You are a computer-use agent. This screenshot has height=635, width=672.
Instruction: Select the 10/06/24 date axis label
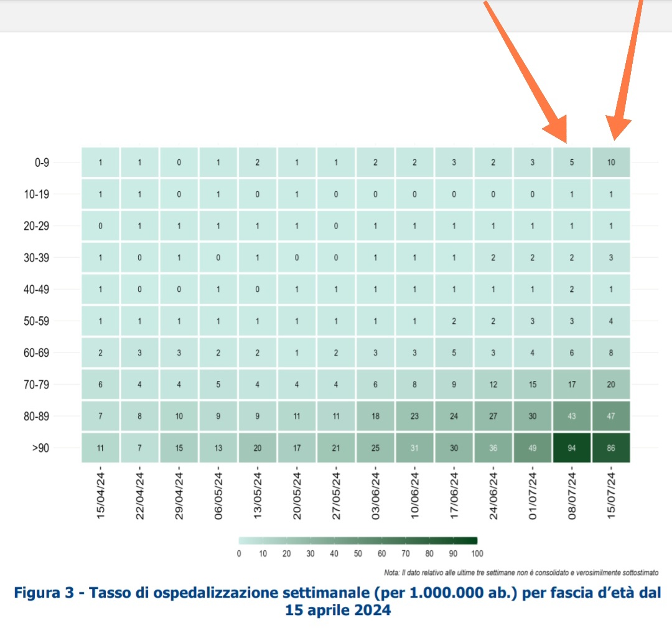pyautogui.click(x=415, y=496)
